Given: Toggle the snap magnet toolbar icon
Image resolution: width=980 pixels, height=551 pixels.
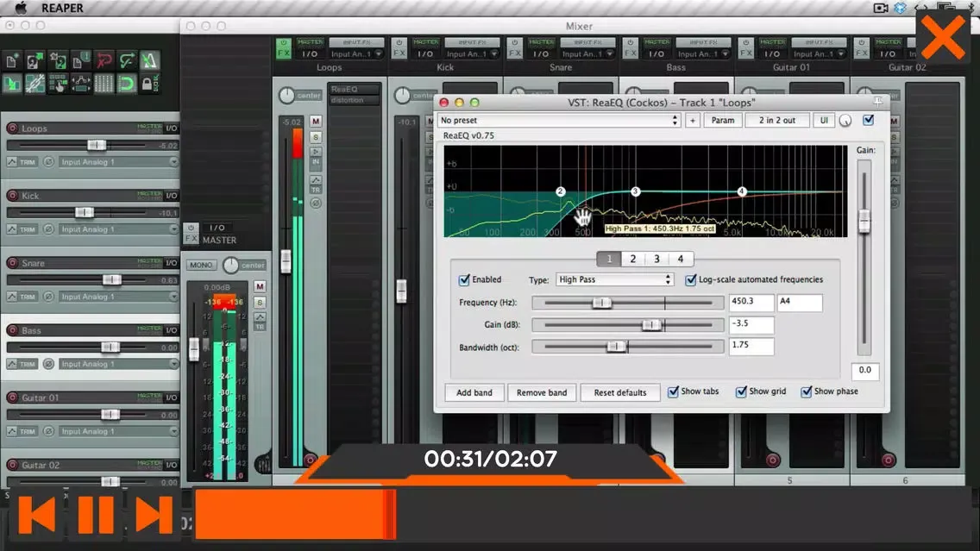Looking at the screenshot, I should click(x=127, y=84).
